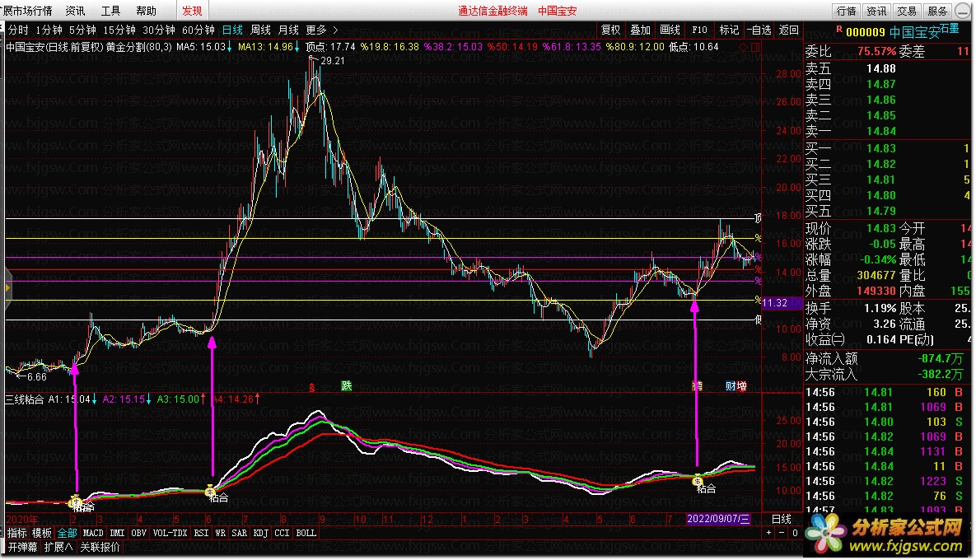
Task: Select the MACD indicator
Action: pyautogui.click(x=93, y=534)
